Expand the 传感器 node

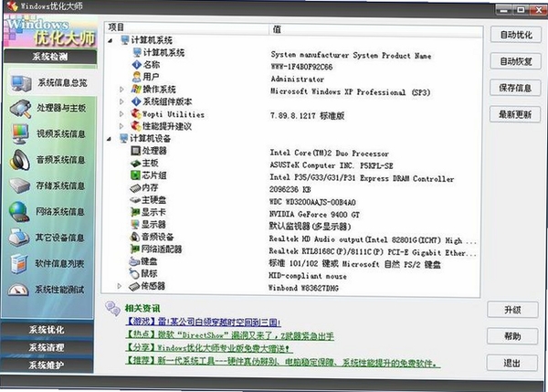click(120, 286)
